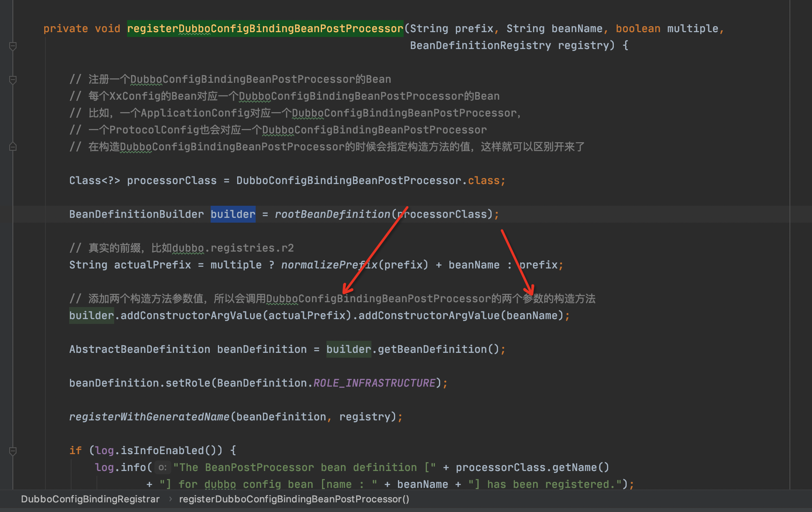Collapse the if (log.isInfoEnabled()) block
This screenshot has width=812, height=512.
coord(13,451)
